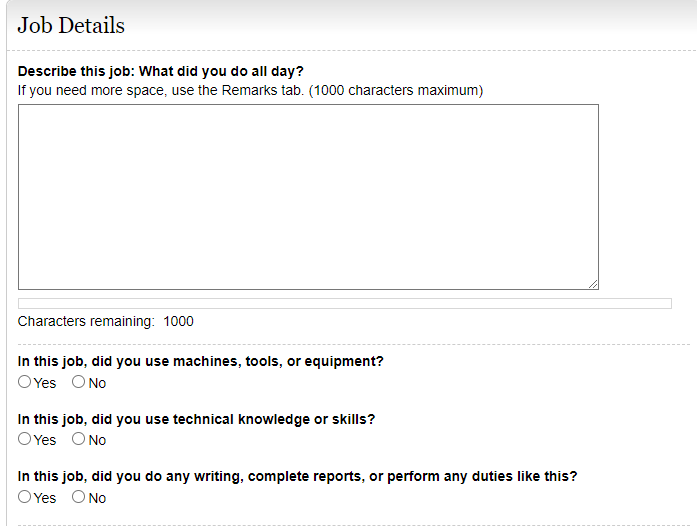Click the Job Details heading
The image size is (697, 526).
71,26
